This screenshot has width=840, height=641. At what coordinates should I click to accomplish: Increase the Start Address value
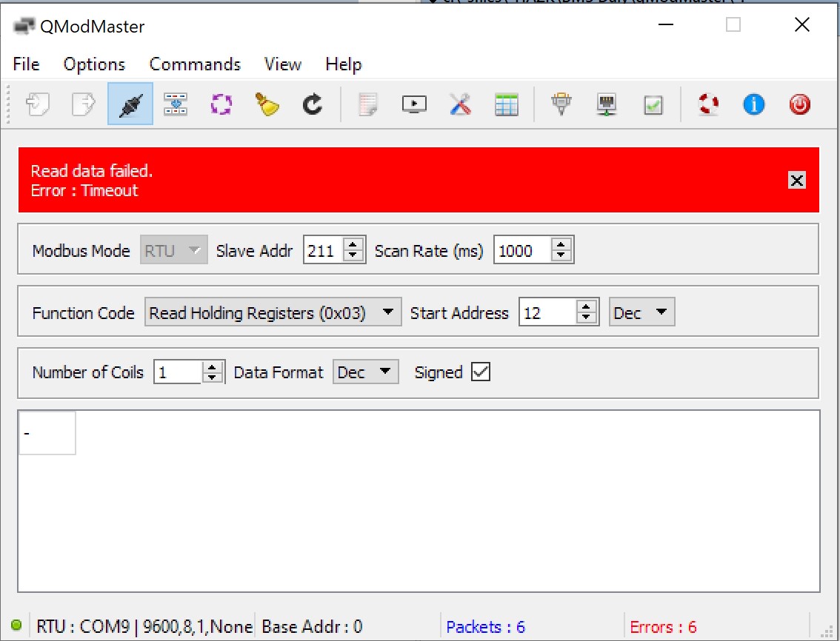[586, 307]
